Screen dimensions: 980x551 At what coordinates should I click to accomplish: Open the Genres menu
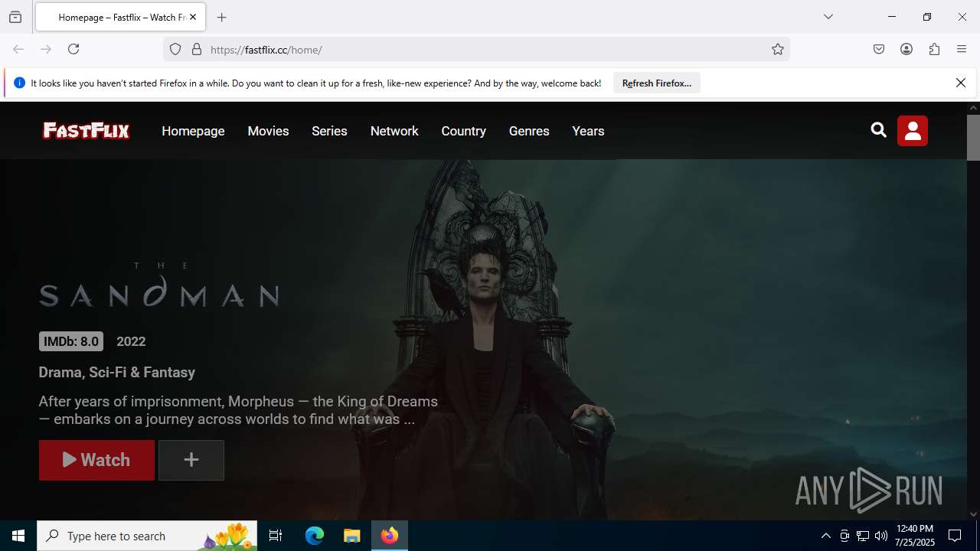(x=529, y=131)
